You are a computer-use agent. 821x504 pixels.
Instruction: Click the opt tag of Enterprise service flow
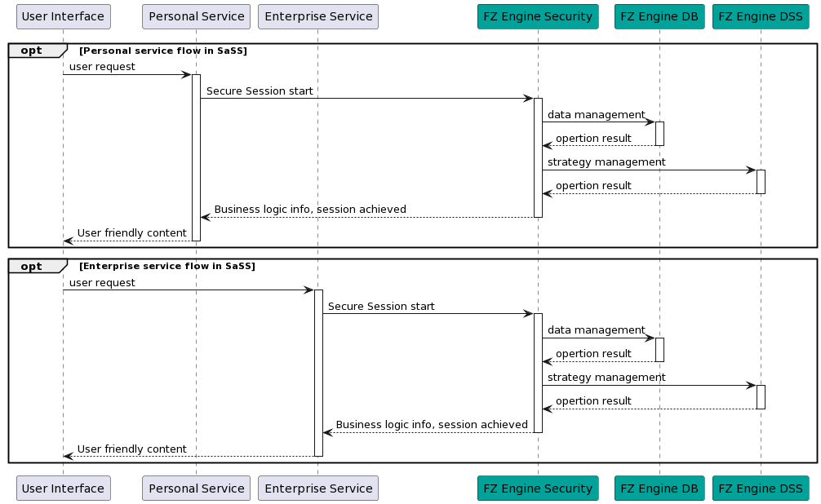coord(33,266)
